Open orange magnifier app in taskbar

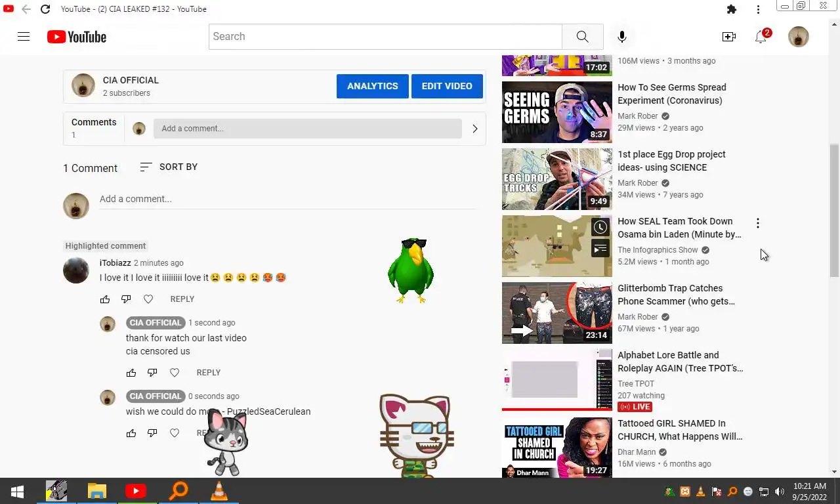tap(178, 492)
